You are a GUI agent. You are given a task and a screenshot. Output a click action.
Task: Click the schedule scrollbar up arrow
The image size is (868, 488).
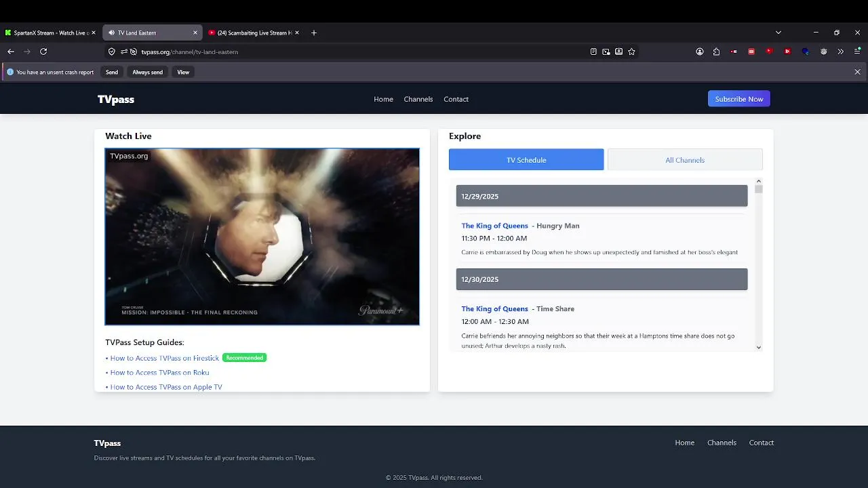coord(759,181)
